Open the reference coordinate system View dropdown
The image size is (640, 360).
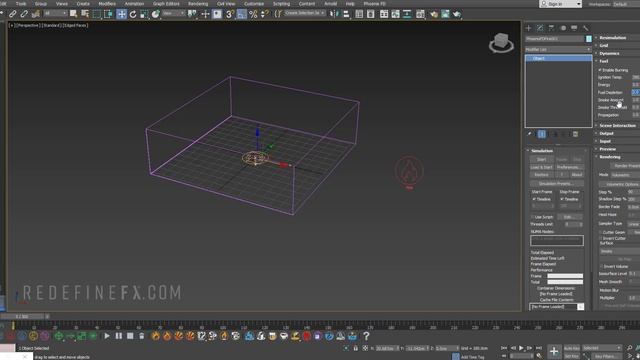[x=173, y=14]
